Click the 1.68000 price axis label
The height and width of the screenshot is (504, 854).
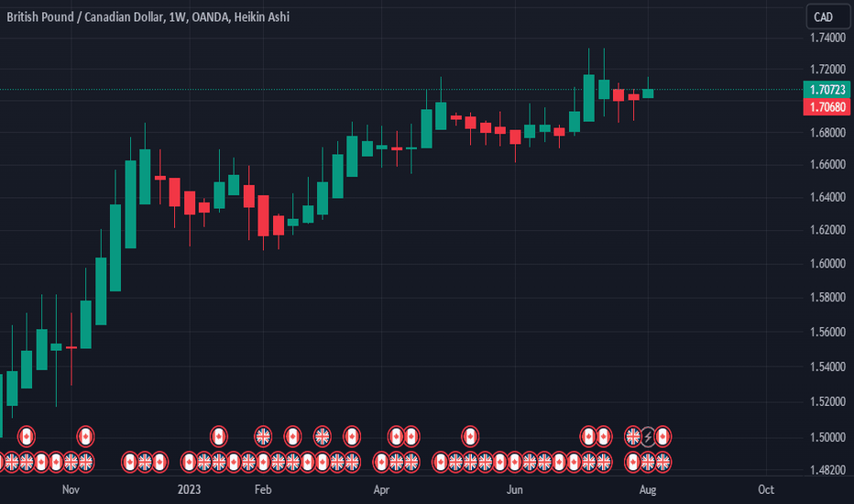pos(827,133)
